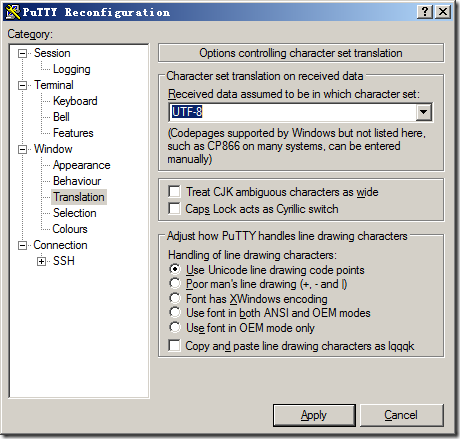The height and width of the screenshot is (439, 460).
Task: Collapse the Session tree node
Action: click(x=22, y=53)
